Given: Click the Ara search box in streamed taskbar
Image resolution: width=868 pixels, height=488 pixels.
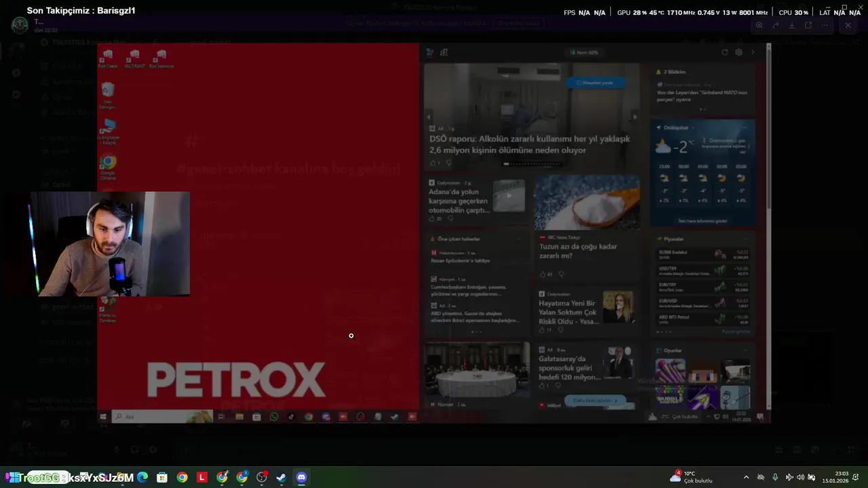Looking at the screenshot, I should [163, 417].
